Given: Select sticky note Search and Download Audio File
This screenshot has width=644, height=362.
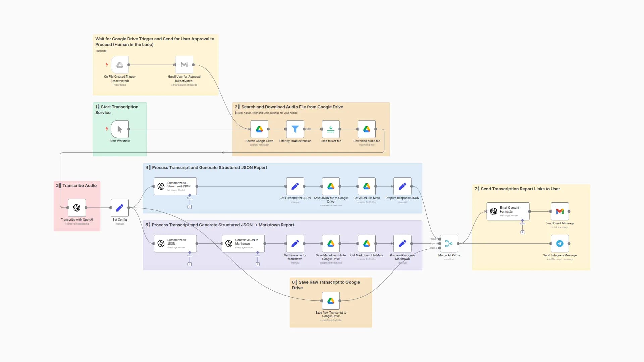Looking at the screenshot, I should click(x=311, y=129).
